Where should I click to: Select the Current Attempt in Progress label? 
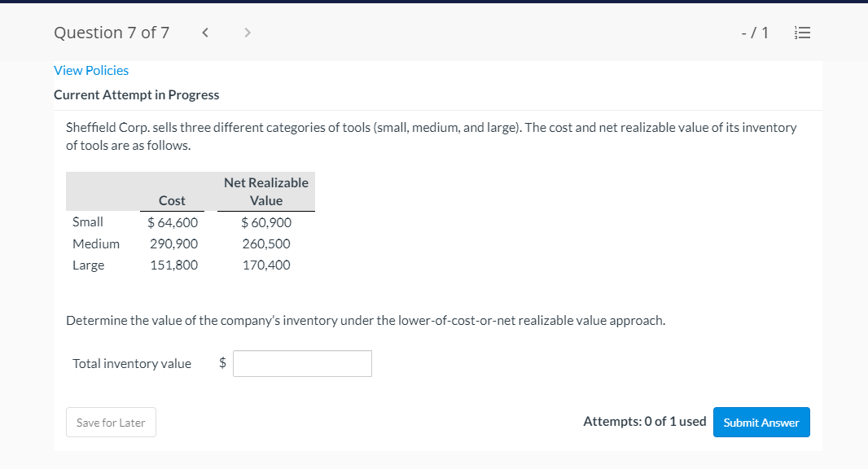click(x=135, y=94)
